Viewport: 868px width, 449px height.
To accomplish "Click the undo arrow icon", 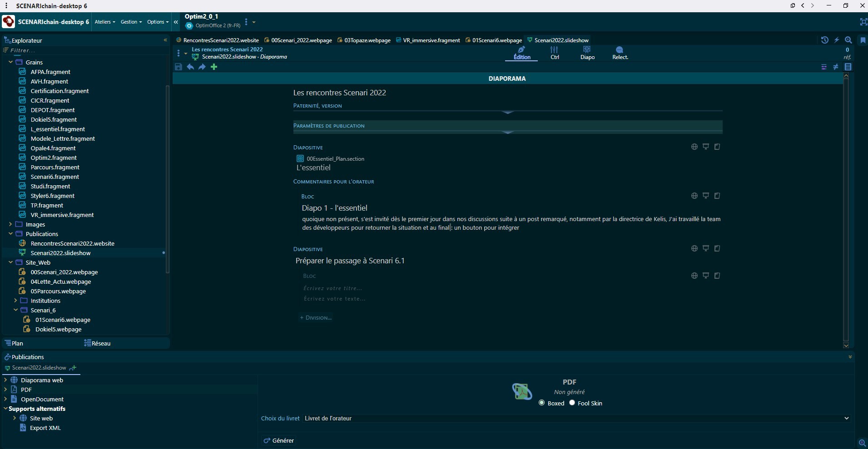I will coord(190,67).
